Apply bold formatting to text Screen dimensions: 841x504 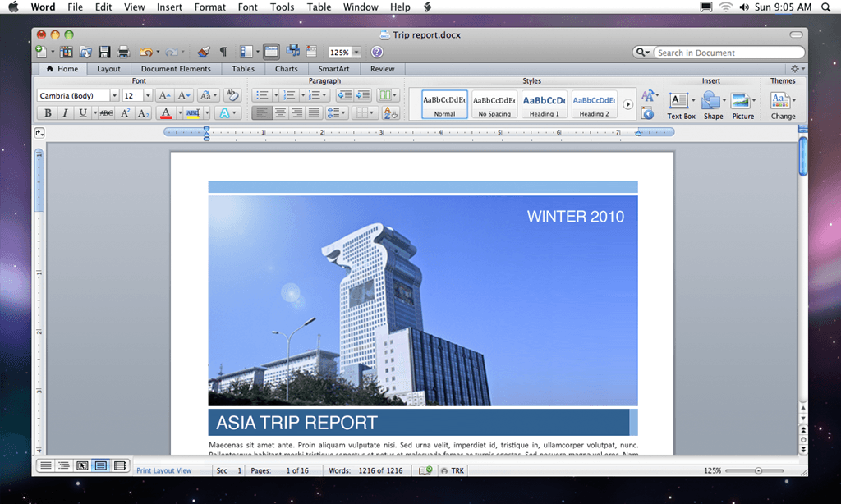[48, 112]
